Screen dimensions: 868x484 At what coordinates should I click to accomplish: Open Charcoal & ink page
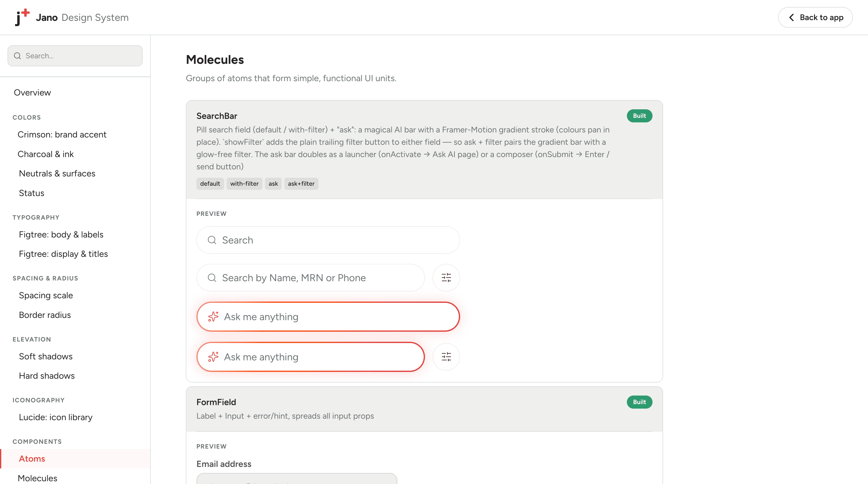click(x=45, y=154)
